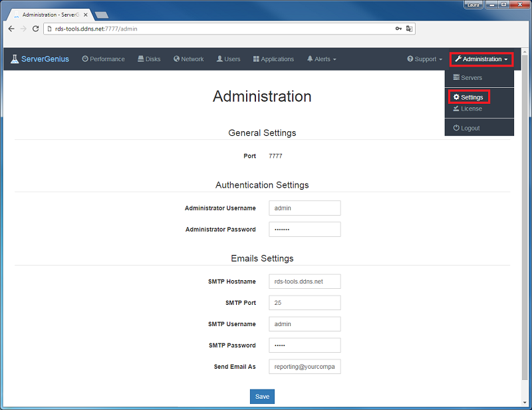This screenshot has width=532, height=410.
Task: Click the ServerGenius flask logo
Action: [x=15, y=59]
